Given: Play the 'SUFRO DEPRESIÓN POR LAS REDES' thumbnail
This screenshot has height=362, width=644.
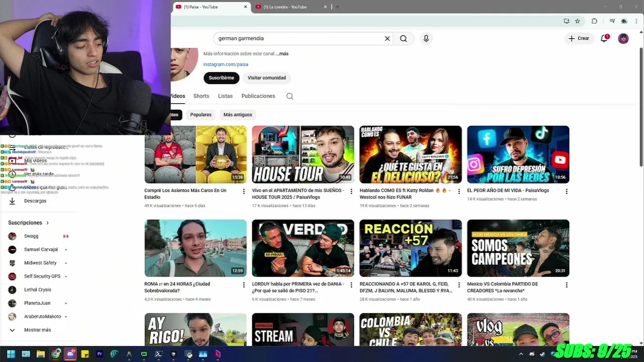Looking at the screenshot, I should pyautogui.click(x=518, y=154).
